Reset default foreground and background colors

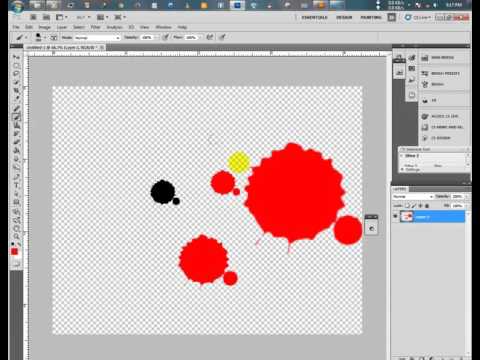click(x=13, y=244)
